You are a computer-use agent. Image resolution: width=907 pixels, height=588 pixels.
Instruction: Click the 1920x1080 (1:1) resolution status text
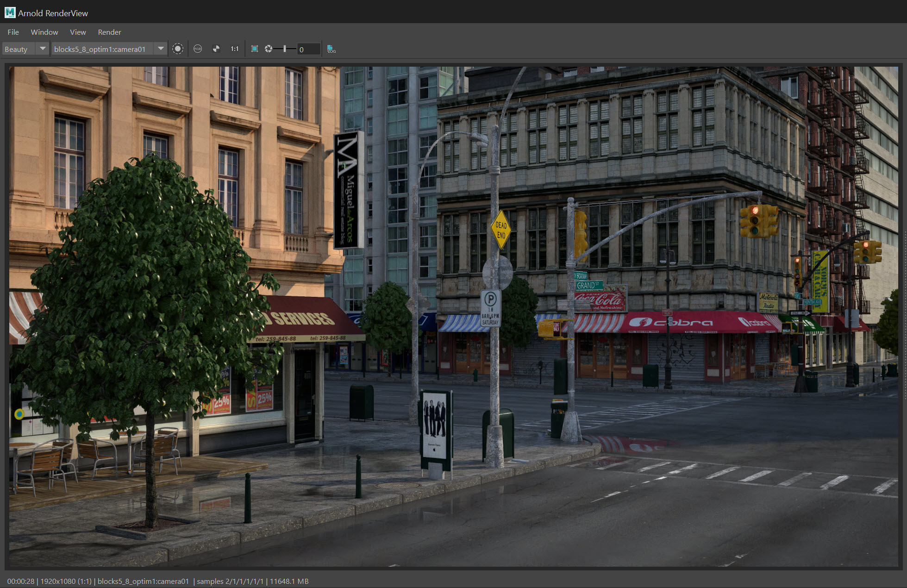(66, 581)
